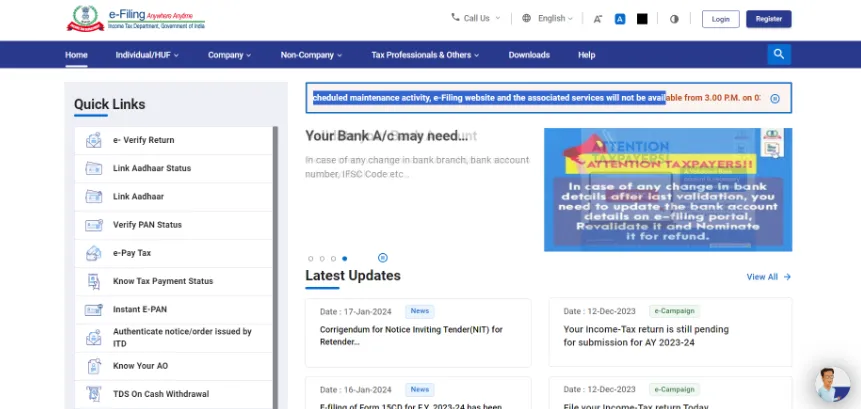The height and width of the screenshot is (409, 861).
Task: Click the Quick Links scrollbar
Action: point(276,268)
